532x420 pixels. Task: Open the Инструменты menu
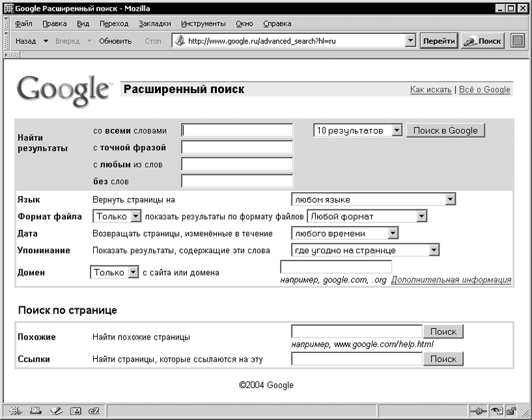tap(203, 23)
